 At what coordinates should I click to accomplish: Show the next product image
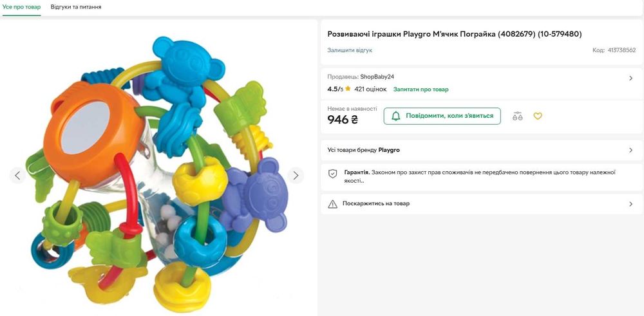click(x=296, y=175)
